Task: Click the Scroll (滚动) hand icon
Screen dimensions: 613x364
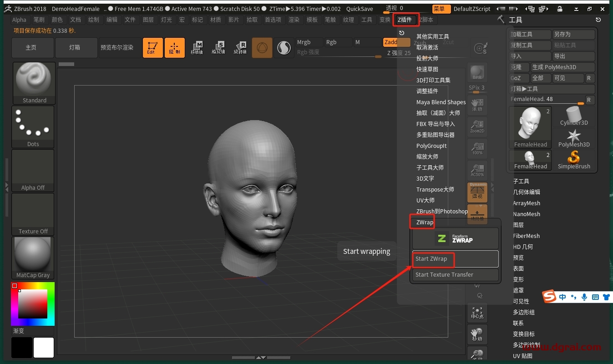Action: click(x=477, y=105)
